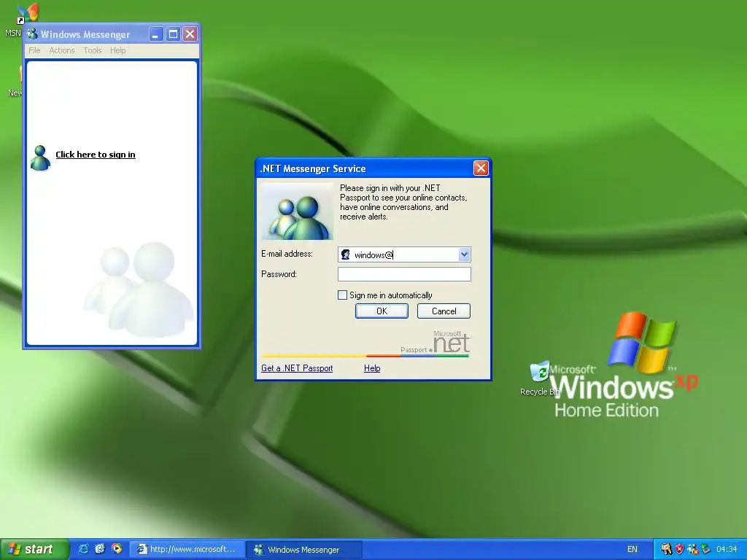Screen dimensions: 747x560
Task: Click the Windows Messenger tray icon
Action: [693, 550]
